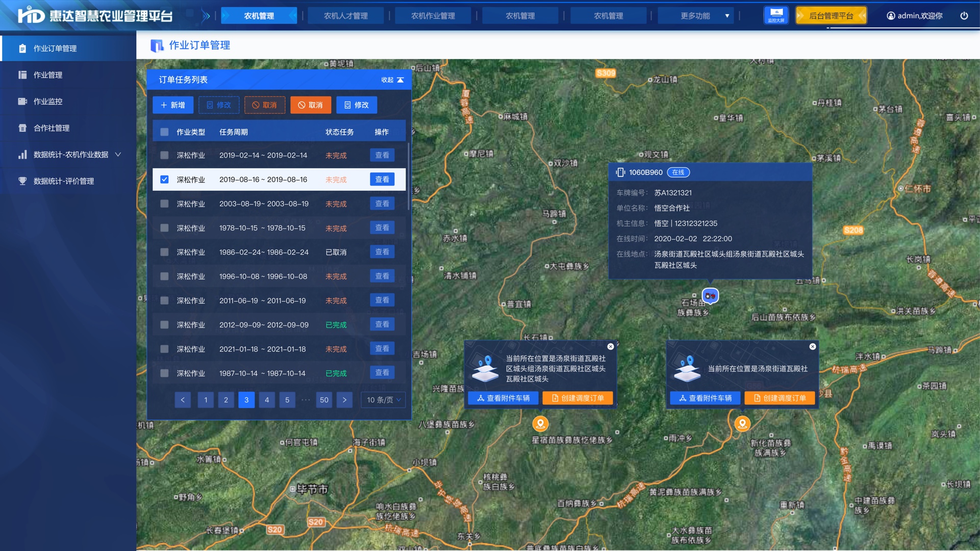The height and width of the screenshot is (551, 980).
Task: Check the 1987-10-14 order row checkbox
Action: click(164, 373)
